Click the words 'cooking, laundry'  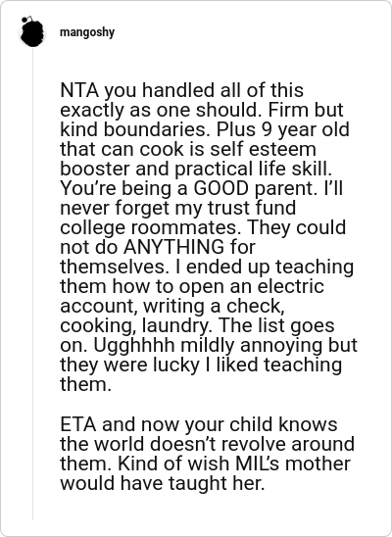(x=134, y=326)
